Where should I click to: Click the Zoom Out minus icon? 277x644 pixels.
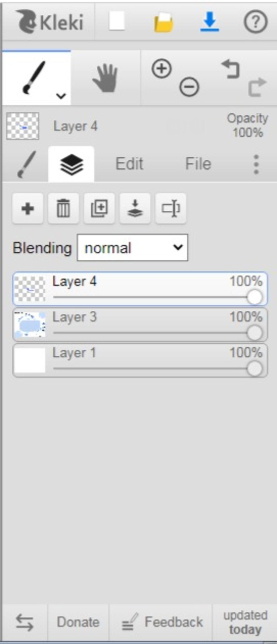pyautogui.click(x=189, y=87)
